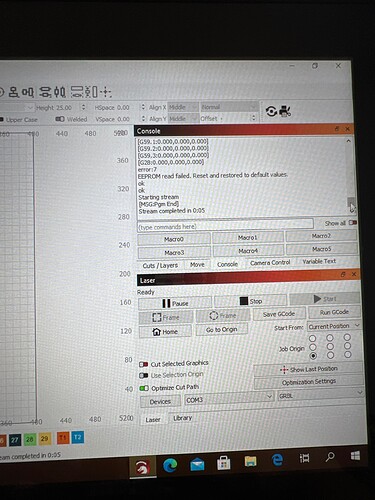Viewport: 375px width, 500px height.
Task: Switch to the Cuts / Layers tab
Action: [x=160, y=266]
